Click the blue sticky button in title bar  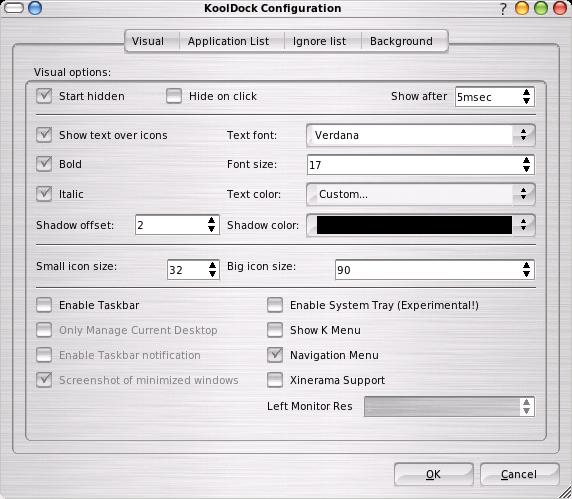pyautogui.click(x=35, y=8)
